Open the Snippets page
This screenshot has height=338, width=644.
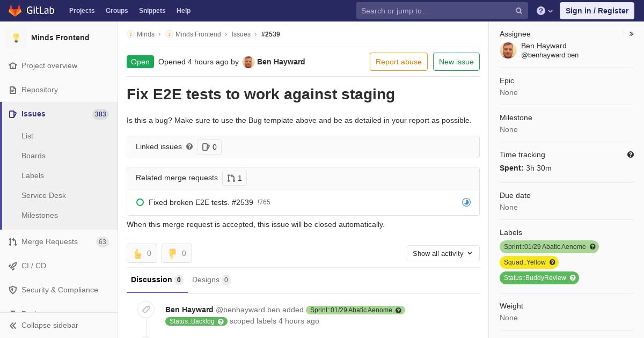152,11
